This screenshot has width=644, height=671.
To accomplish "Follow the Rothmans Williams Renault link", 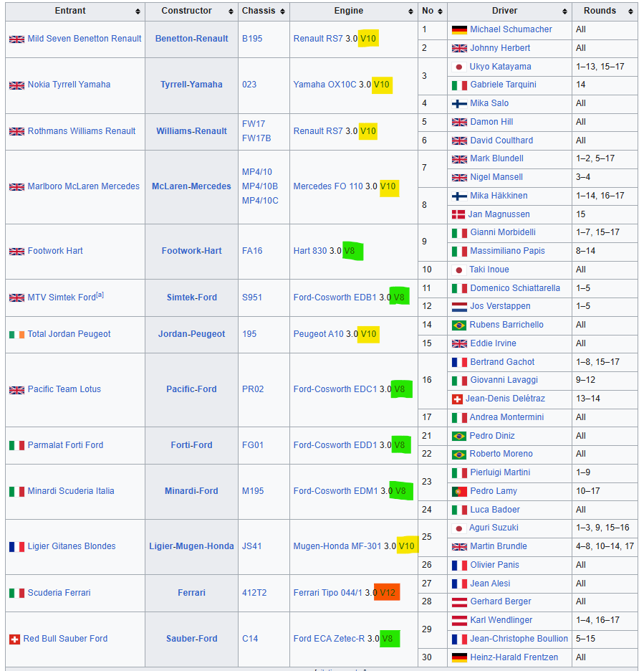I will pos(81,131).
